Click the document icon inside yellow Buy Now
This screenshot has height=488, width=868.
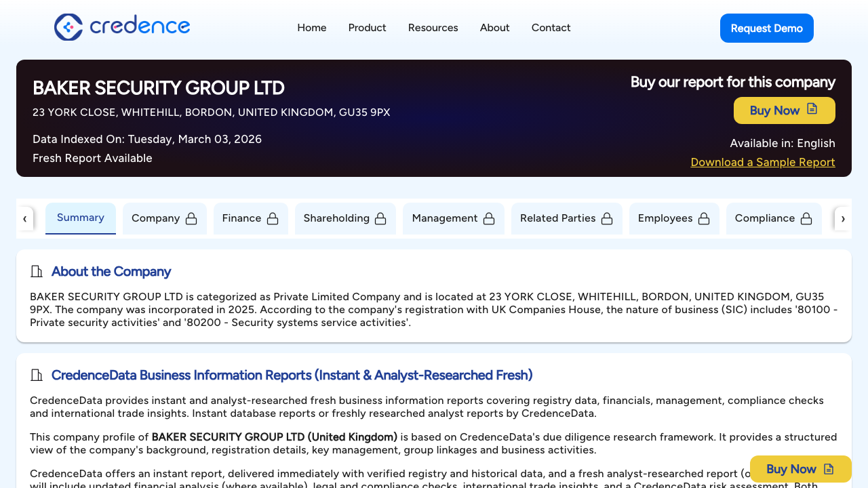pos(812,110)
